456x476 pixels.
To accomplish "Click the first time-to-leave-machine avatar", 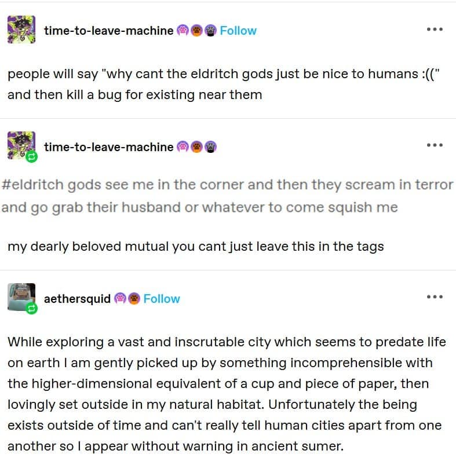I will tap(21, 30).
